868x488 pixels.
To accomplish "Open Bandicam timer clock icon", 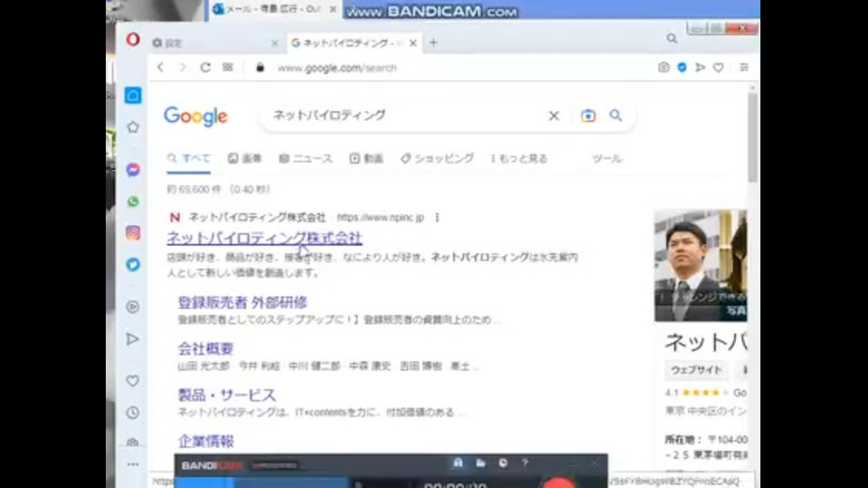I will pos(503,463).
